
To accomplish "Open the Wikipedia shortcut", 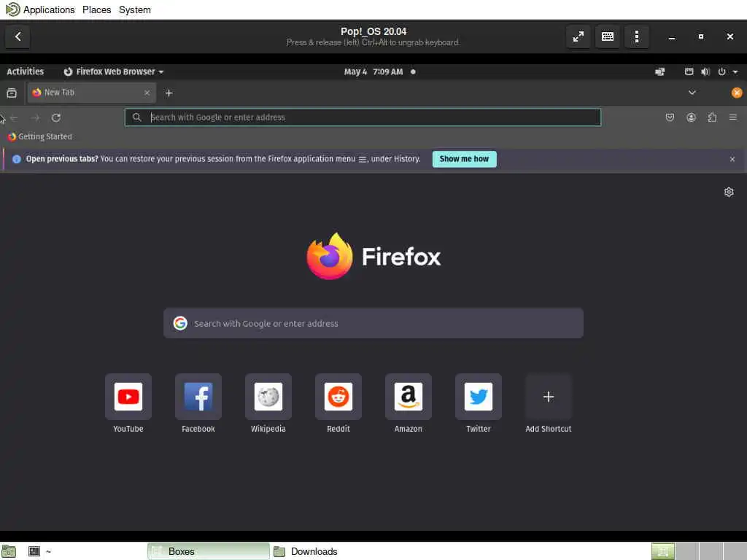I will pyautogui.click(x=268, y=403).
